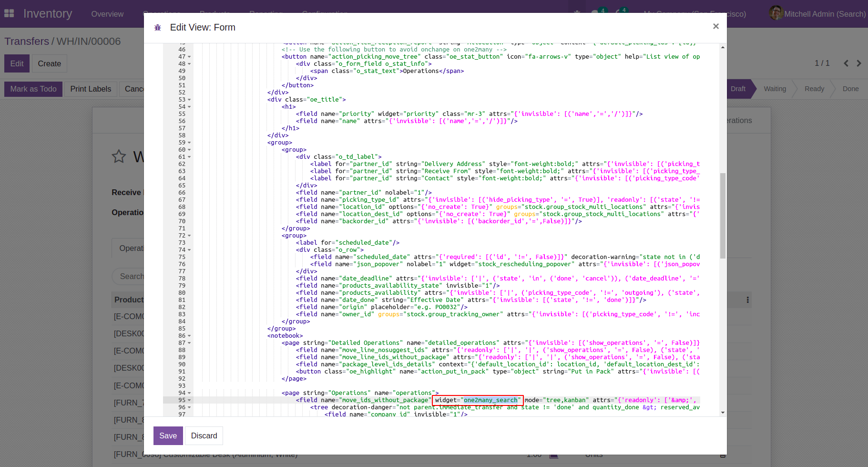Click field name "partner_id" on line 66
Screen dimensions: 868x467
point(364,193)
